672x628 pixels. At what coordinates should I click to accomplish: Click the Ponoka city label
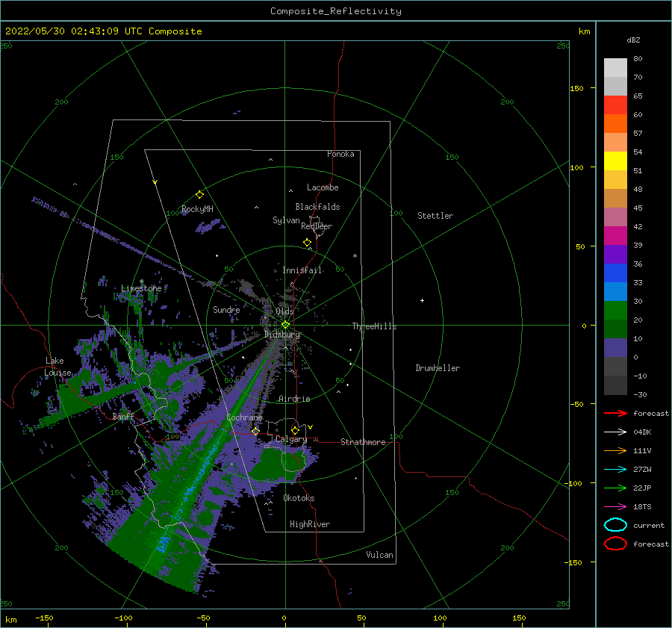coord(340,154)
